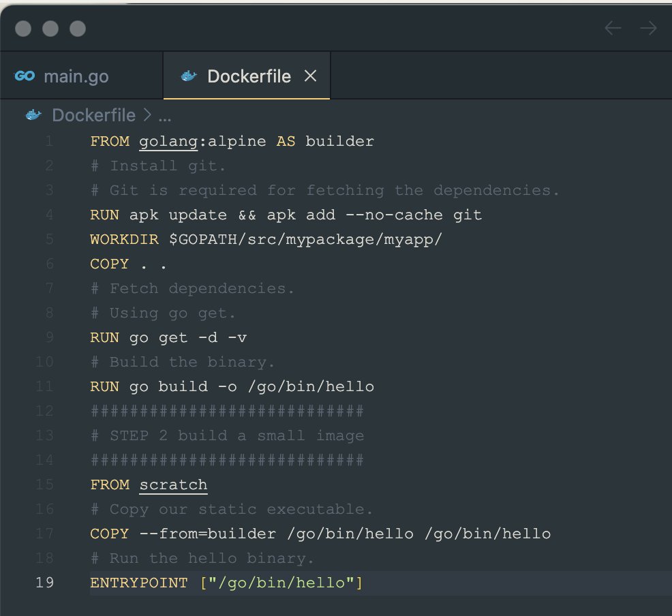Click 'RUN apk update && apk add' line
This screenshot has width=672, height=616.
(x=286, y=215)
